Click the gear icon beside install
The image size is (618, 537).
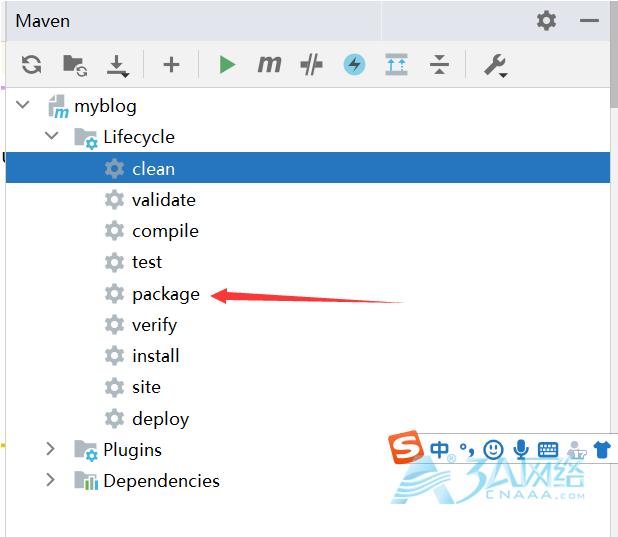[x=114, y=356]
